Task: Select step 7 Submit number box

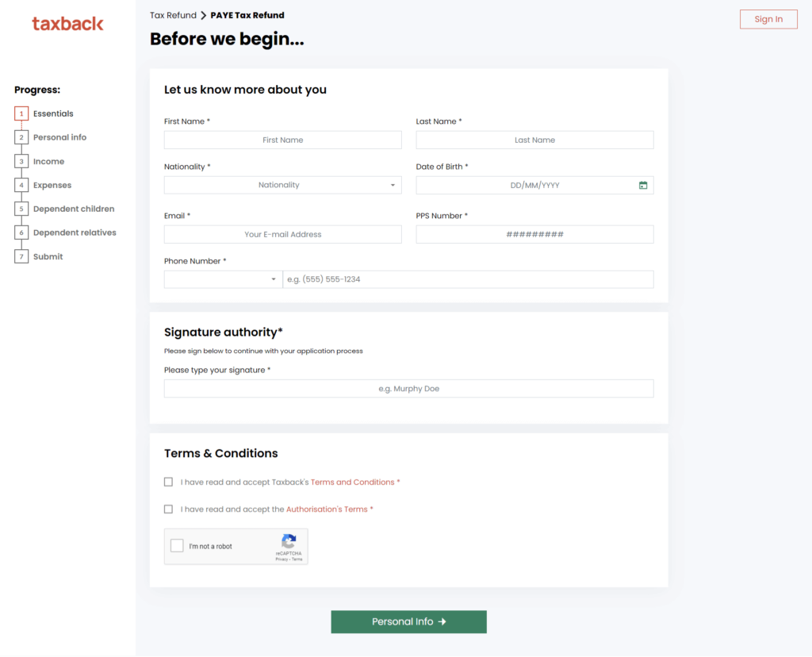Action: [21, 257]
